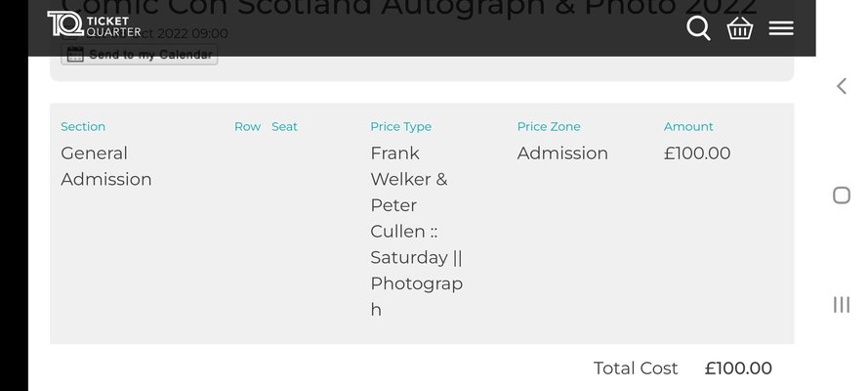Select the Frank Welker & Peter Cullen price type
868x391 pixels.
pos(416,231)
